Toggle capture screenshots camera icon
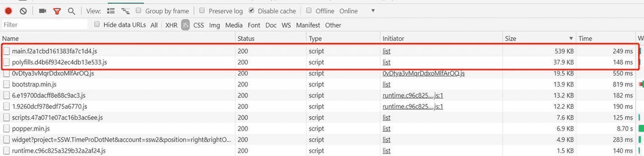Viewport: 644px width, 156px height. 43,11
